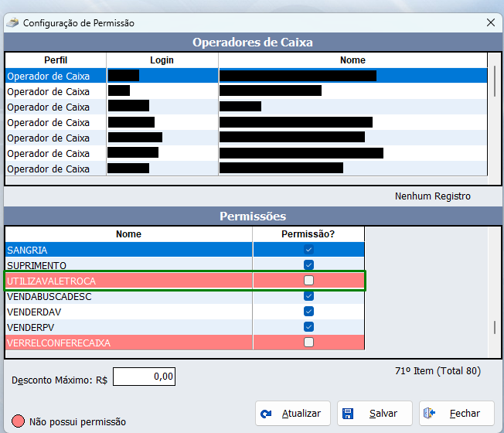Viewport: 504px width, 433px height.
Task: Close the Configuração de Permissão window
Action: [490, 22]
